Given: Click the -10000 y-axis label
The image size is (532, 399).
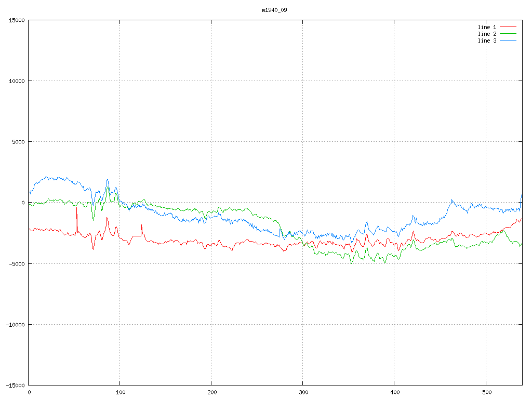Looking at the screenshot, I should coord(15,325).
